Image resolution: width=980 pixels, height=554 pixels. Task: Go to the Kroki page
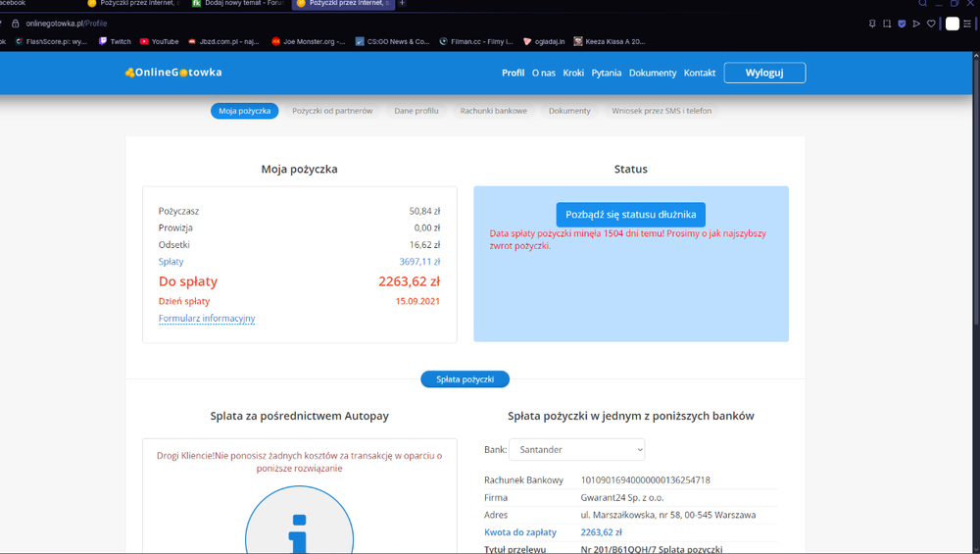[573, 74]
